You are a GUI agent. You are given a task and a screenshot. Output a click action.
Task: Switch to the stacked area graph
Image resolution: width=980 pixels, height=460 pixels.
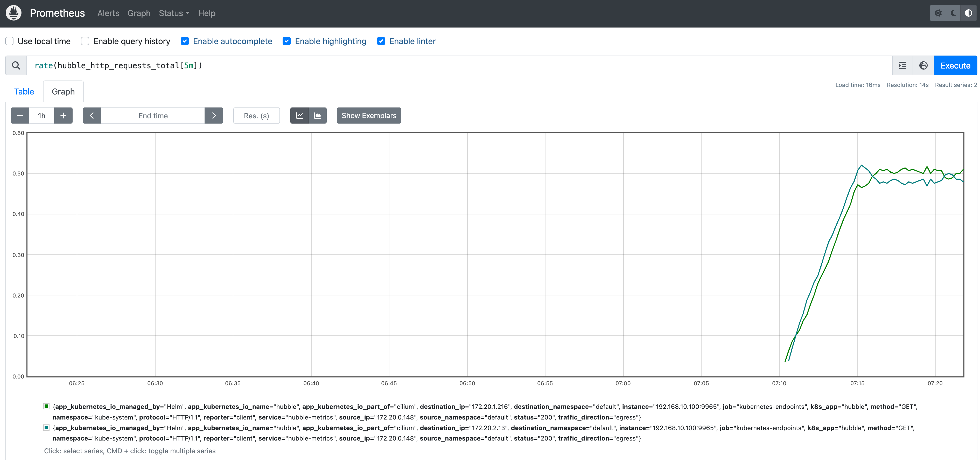pyautogui.click(x=317, y=115)
